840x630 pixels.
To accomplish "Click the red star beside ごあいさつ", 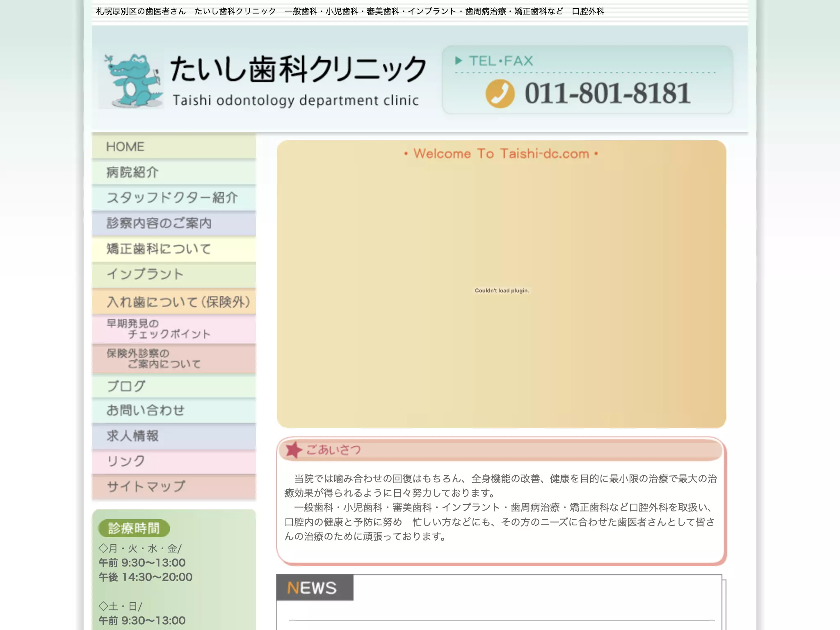I will [x=293, y=450].
